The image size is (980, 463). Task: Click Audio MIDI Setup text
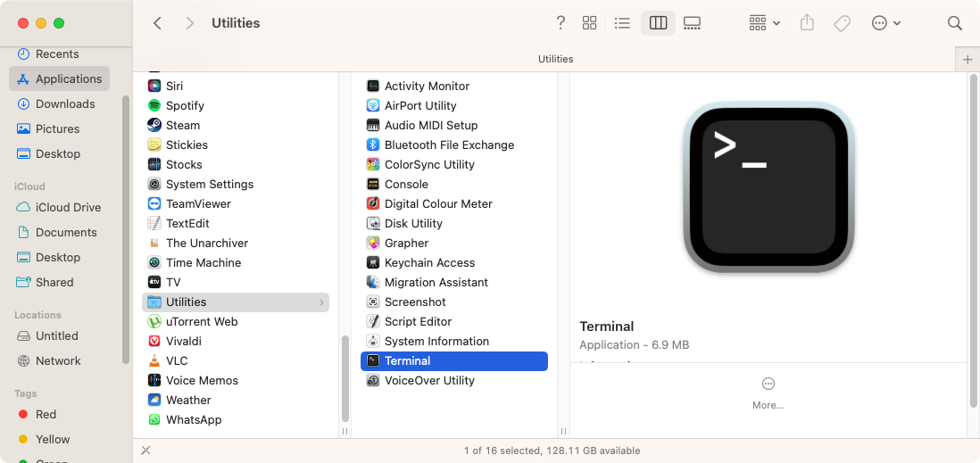click(431, 125)
